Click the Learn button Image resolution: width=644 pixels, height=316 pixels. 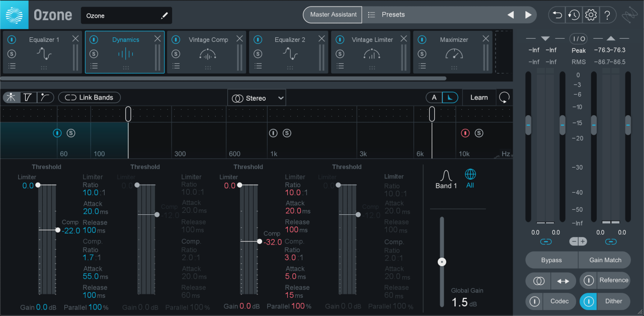(x=479, y=98)
